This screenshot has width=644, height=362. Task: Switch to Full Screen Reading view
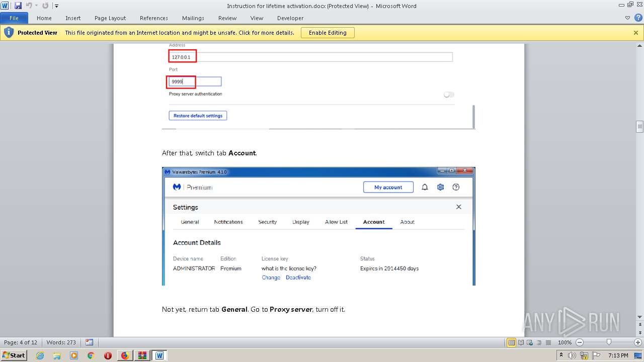pyautogui.click(x=520, y=342)
